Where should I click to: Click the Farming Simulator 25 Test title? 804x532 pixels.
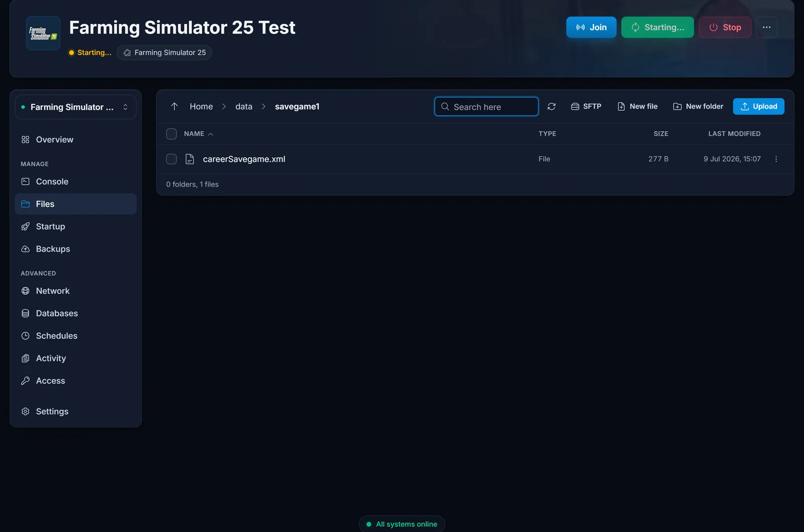[182, 28]
